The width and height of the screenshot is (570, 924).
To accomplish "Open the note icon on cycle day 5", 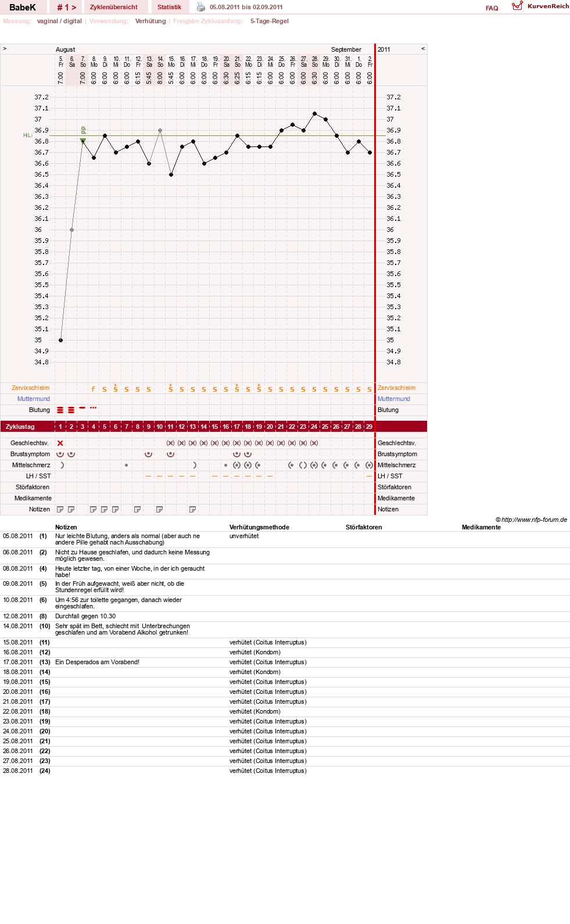I will [104, 510].
